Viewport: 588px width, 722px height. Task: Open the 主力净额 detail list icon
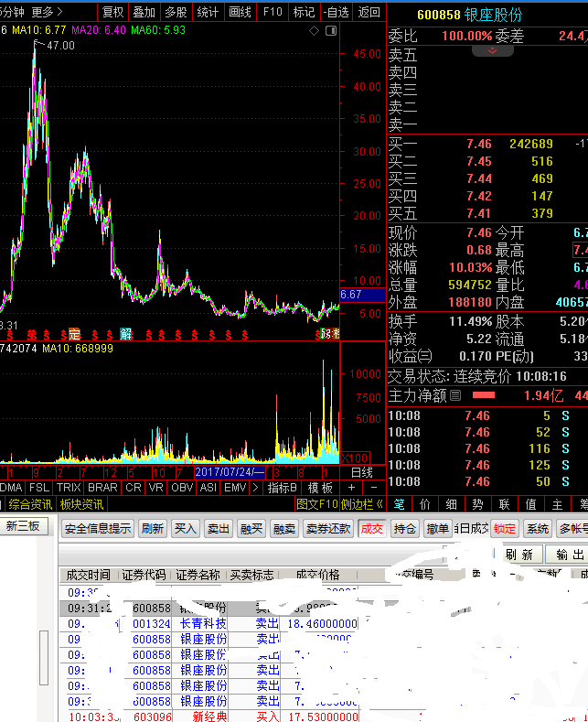pyautogui.click(x=455, y=395)
